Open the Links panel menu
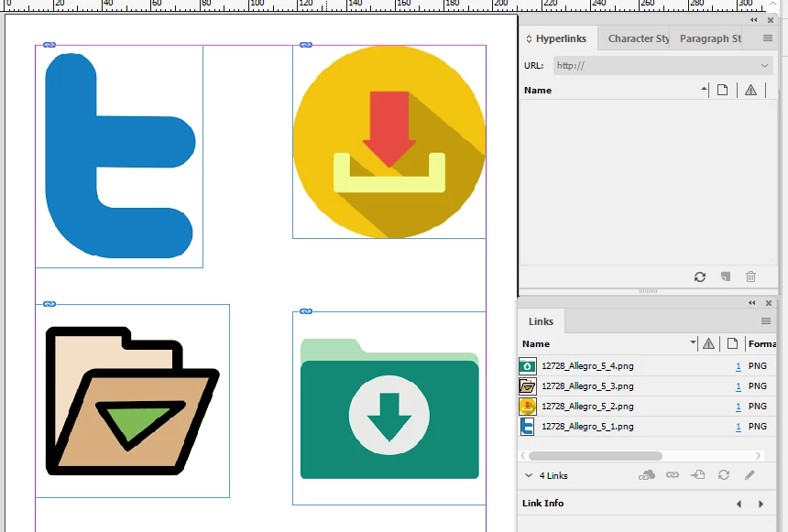 (766, 321)
